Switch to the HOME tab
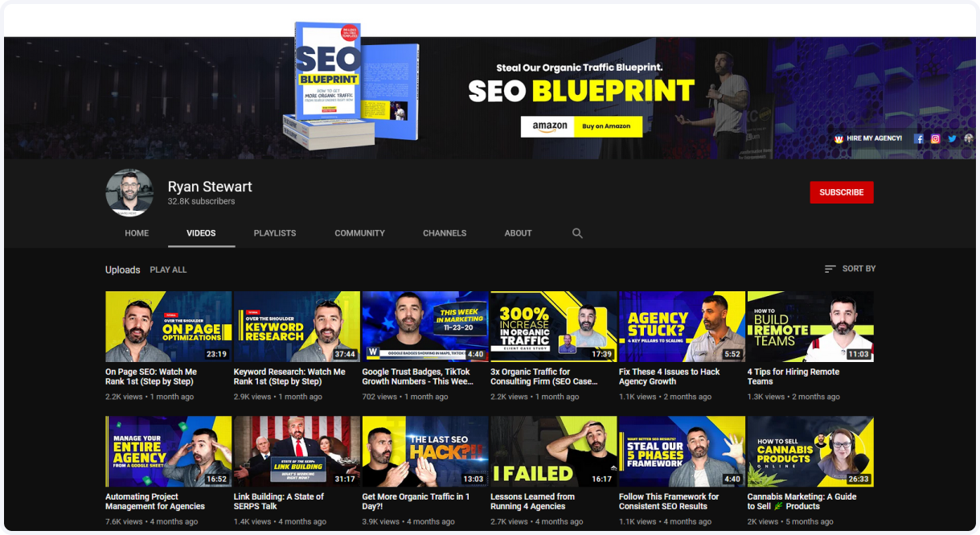This screenshot has height=535, width=980. [137, 233]
